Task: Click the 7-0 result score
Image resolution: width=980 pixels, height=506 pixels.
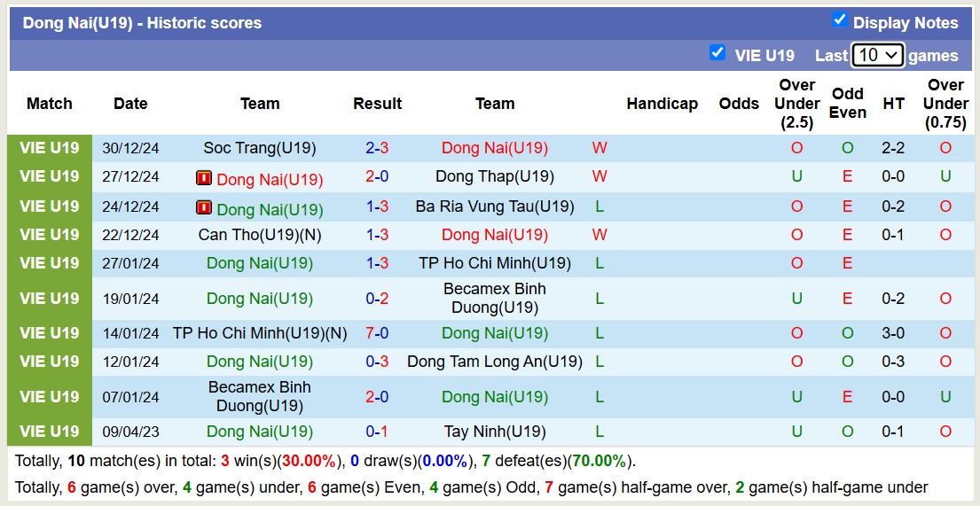Action: click(377, 333)
